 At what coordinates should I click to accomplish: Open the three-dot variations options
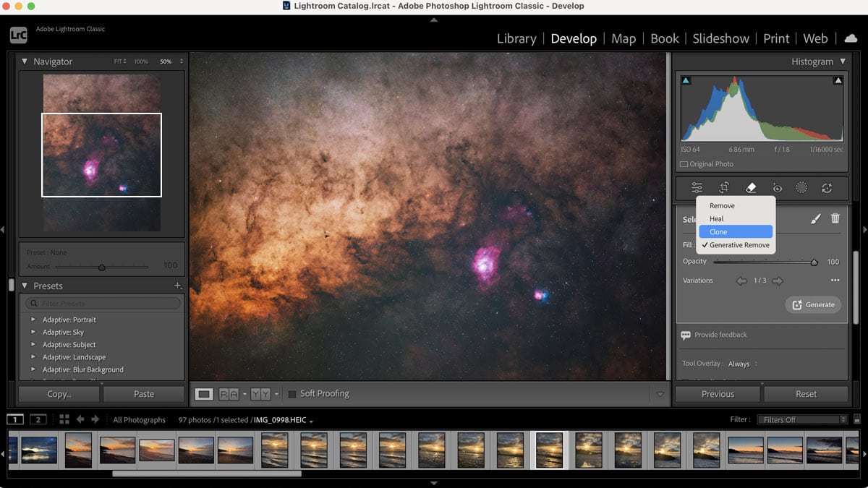[x=835, y=281]
